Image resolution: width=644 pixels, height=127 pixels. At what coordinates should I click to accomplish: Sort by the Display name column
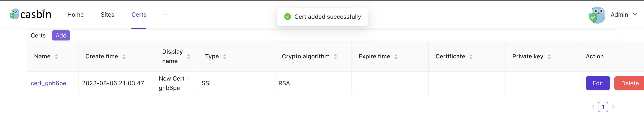(188, 56)
